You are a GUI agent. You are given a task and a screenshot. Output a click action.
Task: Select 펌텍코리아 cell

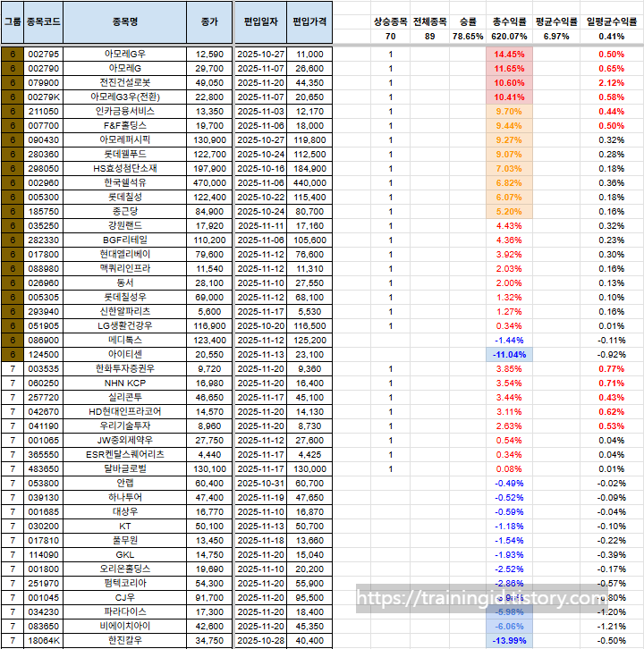124,584
